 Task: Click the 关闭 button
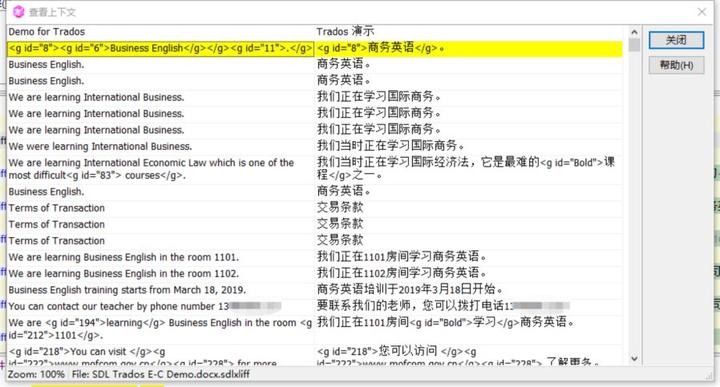coord(676,40)
